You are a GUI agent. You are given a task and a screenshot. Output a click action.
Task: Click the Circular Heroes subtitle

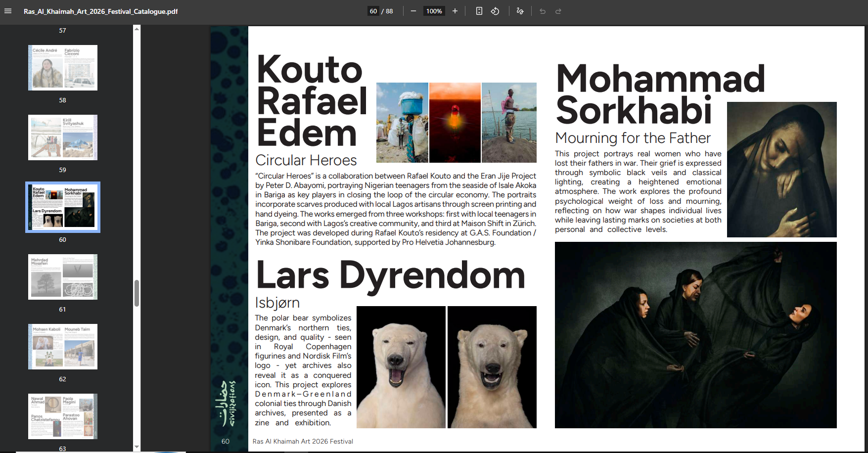(306, 160)
